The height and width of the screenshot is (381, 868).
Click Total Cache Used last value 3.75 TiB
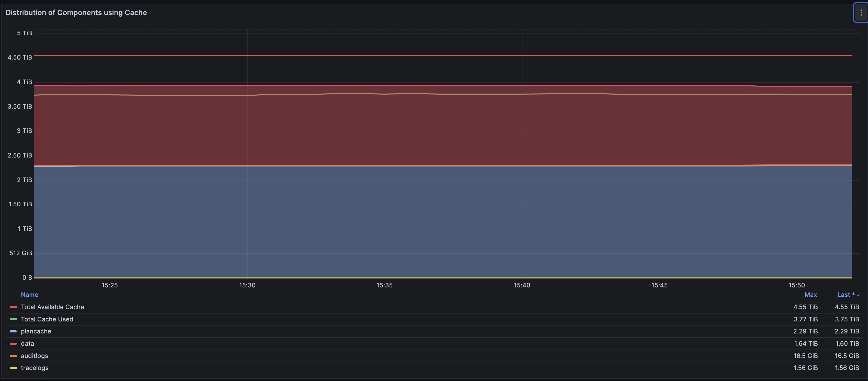(x=847, y=319)
